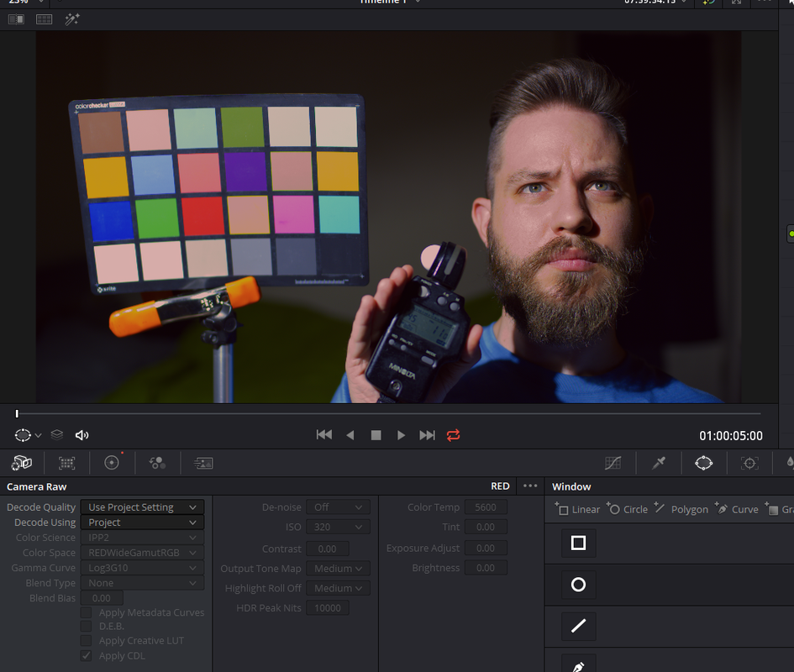This screenshot has width=794, height=672.
Task: Uncheck the Apply CDL checkbox
Action: point(86,656)
